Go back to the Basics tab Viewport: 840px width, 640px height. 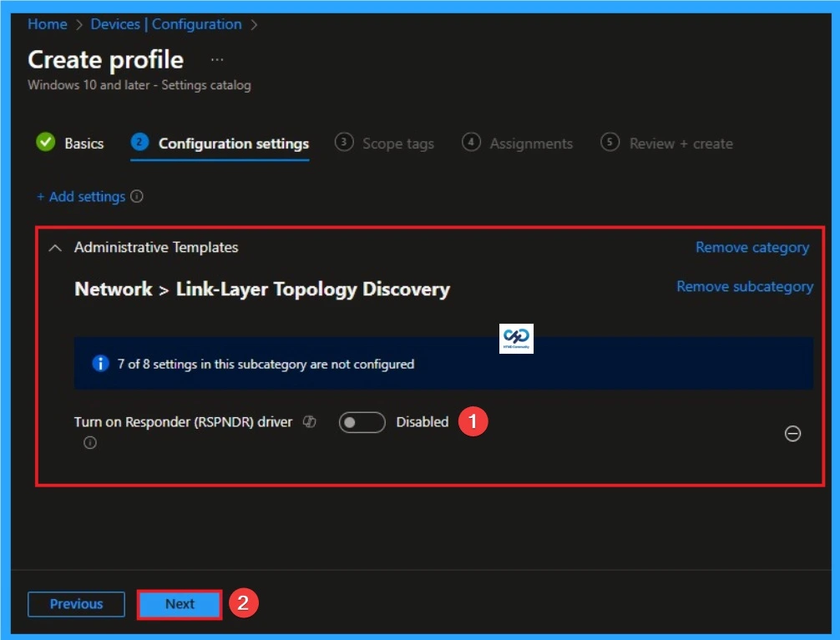[83, 143]
